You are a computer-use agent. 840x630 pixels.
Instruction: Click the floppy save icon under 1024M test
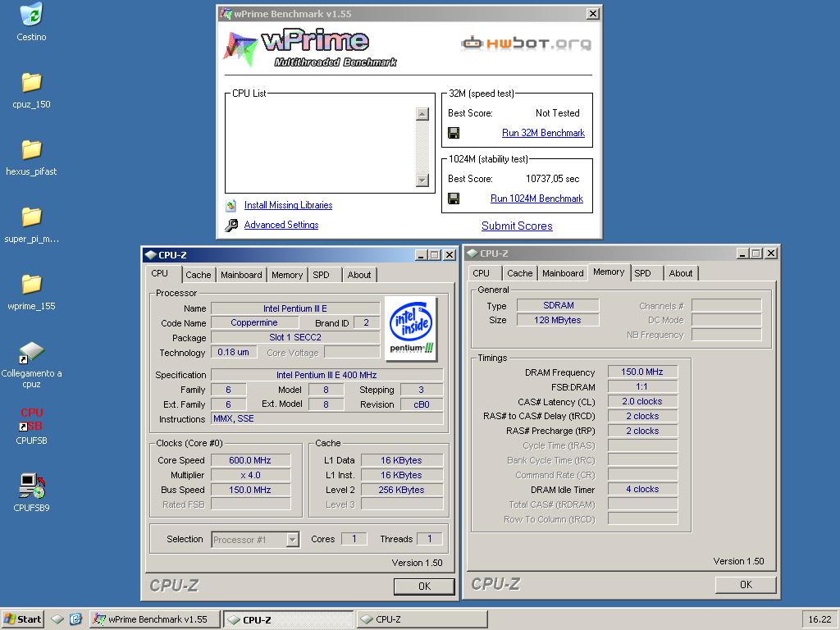453,199
